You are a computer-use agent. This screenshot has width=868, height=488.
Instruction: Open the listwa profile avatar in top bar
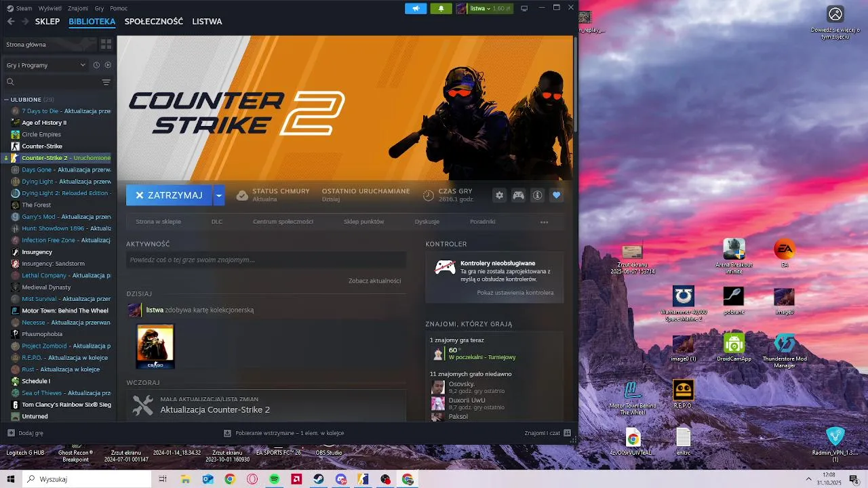tap(461, 8)
